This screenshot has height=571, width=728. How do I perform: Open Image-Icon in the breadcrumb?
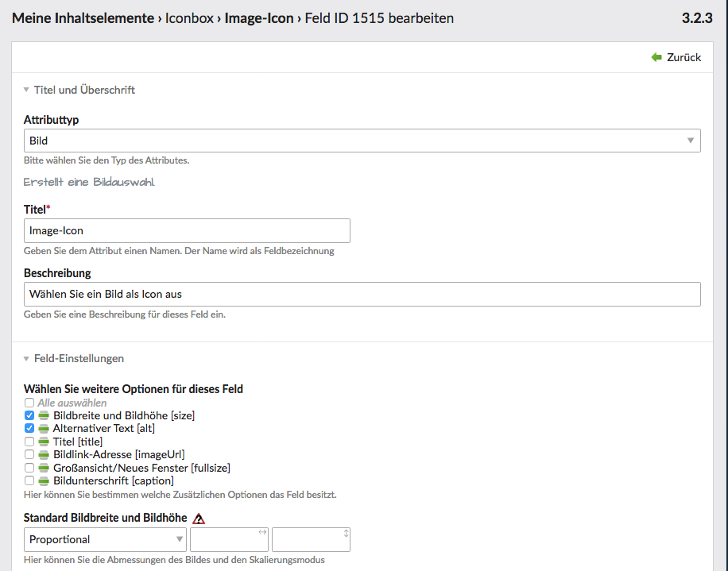259,17
